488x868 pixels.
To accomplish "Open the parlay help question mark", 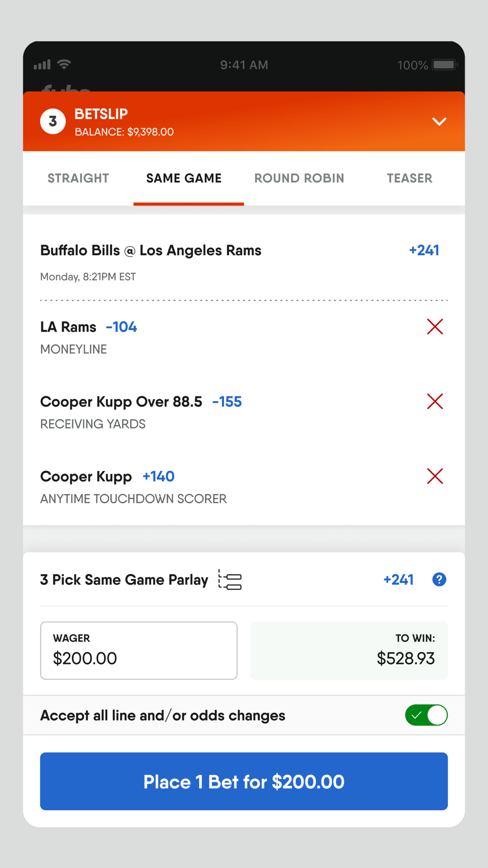I will click(439, 579).
